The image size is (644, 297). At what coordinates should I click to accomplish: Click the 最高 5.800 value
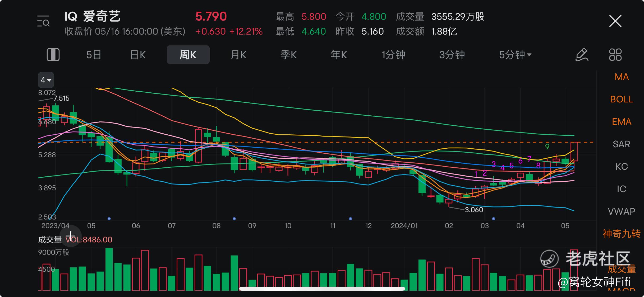point(314,17)
